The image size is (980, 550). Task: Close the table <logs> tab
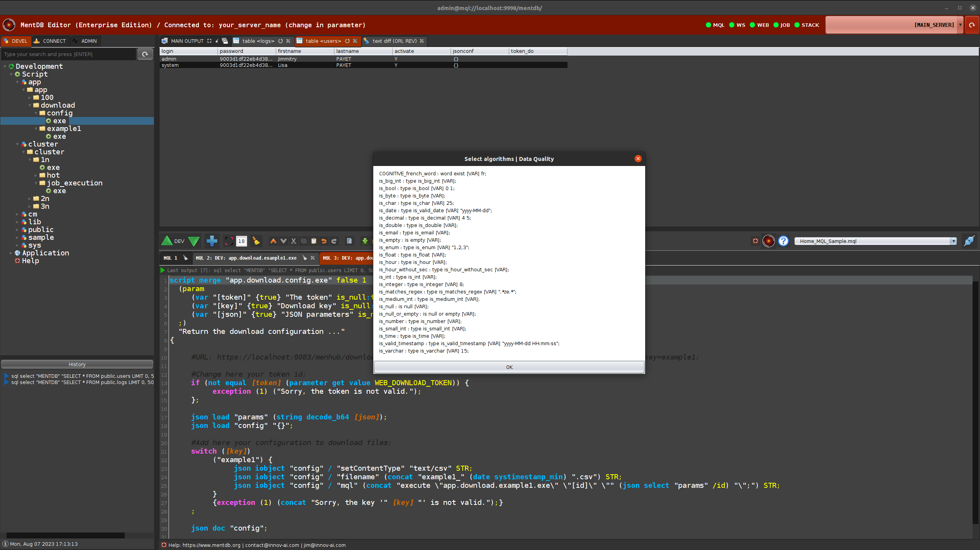tap(288, 41)
